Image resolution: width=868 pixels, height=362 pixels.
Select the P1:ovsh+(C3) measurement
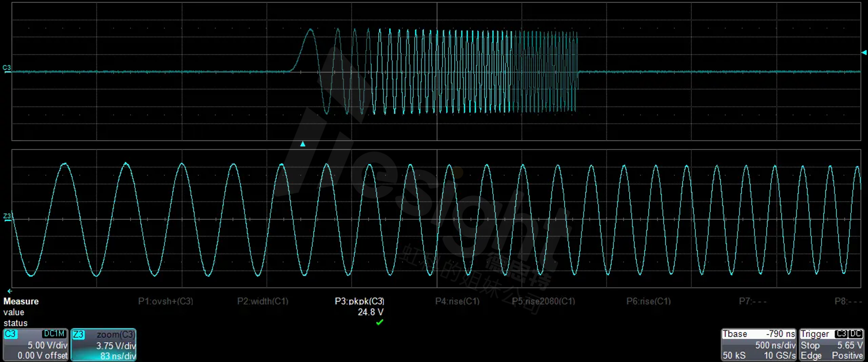(x=165, y=301)
